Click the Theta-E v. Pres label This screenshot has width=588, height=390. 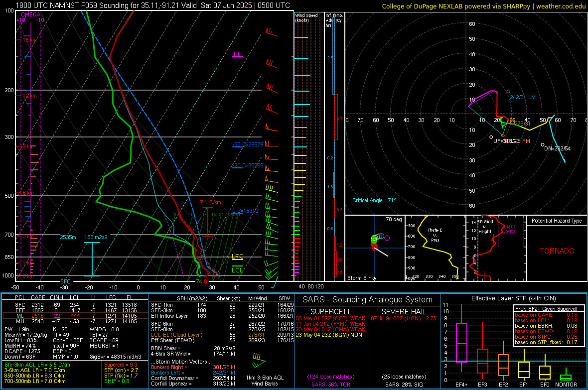click(x=435, y=235)
